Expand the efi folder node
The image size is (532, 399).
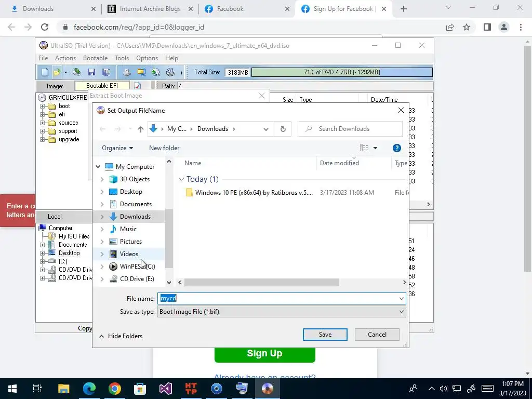tap(43, 114)
